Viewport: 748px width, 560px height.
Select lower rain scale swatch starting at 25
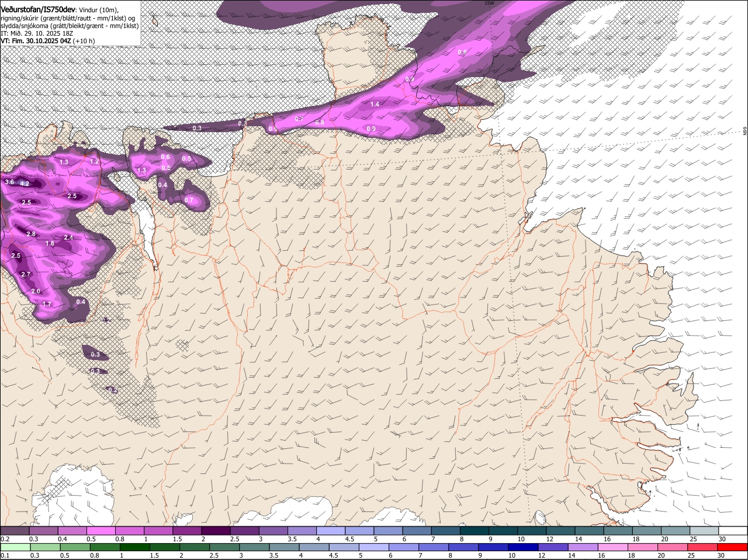coord(702,547)
